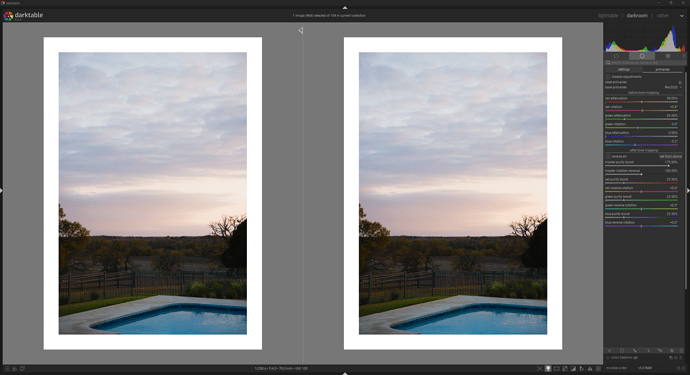Show the third module group tab

(x=668, y=56)
